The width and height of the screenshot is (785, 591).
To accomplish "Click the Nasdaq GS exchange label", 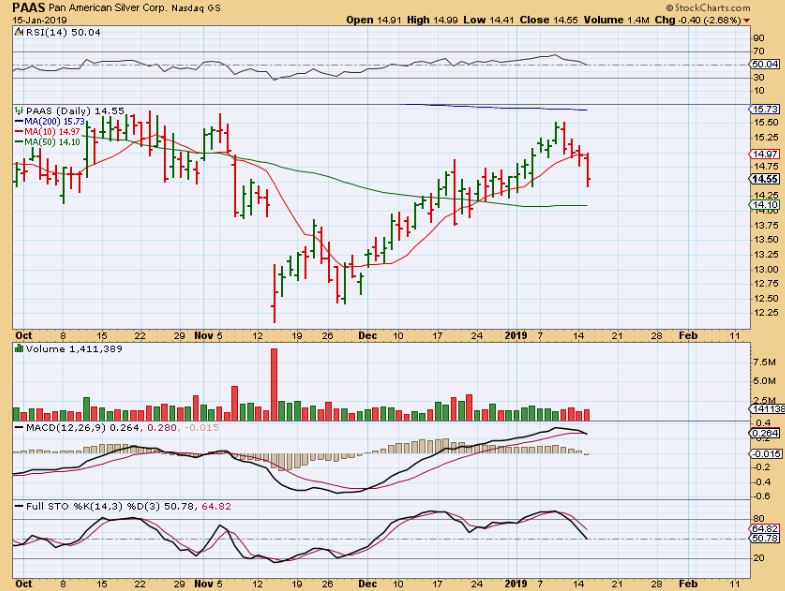I will [196, 9].
